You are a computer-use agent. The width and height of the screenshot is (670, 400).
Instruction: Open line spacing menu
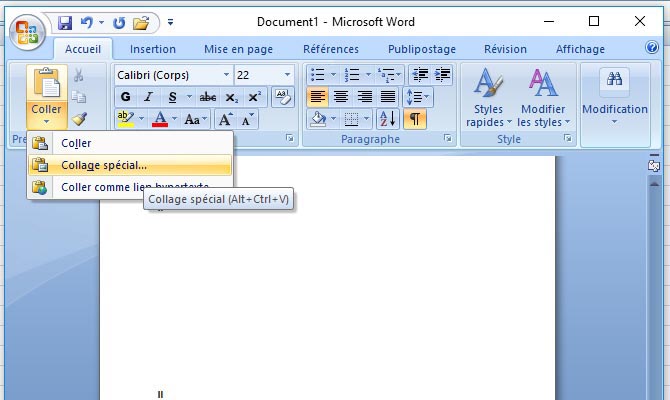[417, 97]
